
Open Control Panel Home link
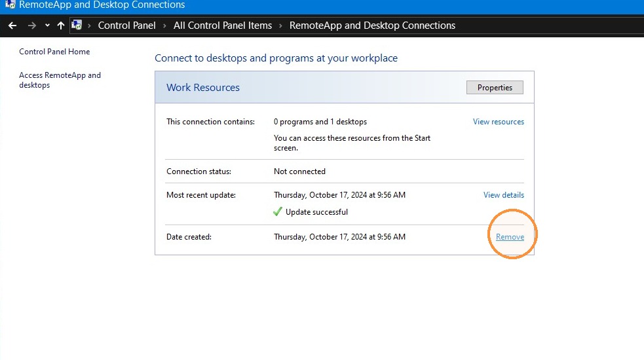[54, 51]
